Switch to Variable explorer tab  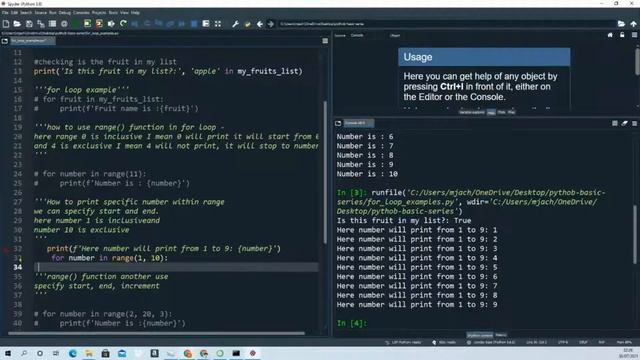472,112
